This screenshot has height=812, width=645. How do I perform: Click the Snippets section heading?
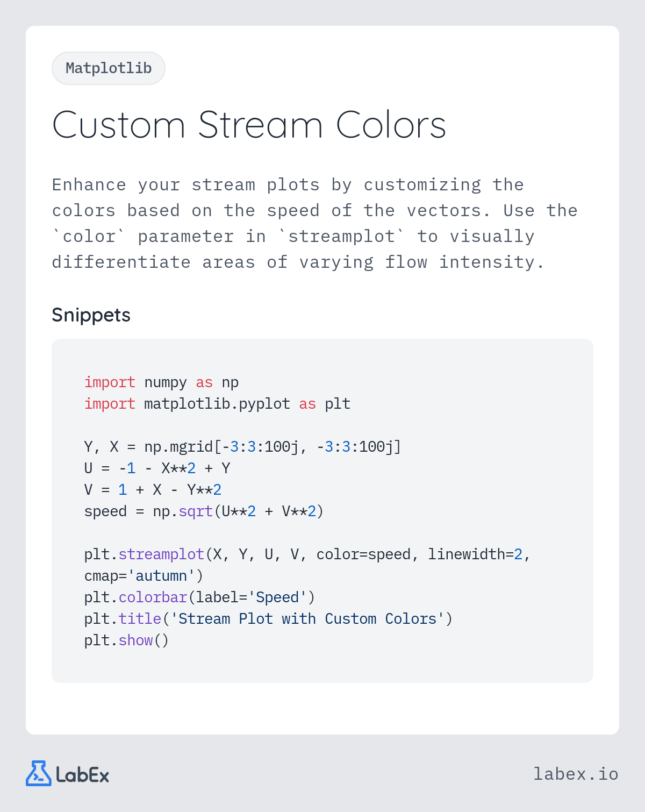pyautogui.click(x=91, y=315)
